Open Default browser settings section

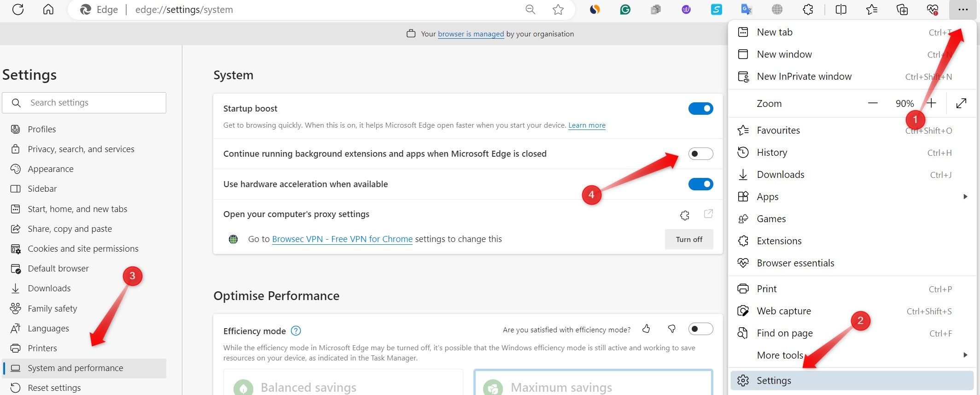point(84,269)
